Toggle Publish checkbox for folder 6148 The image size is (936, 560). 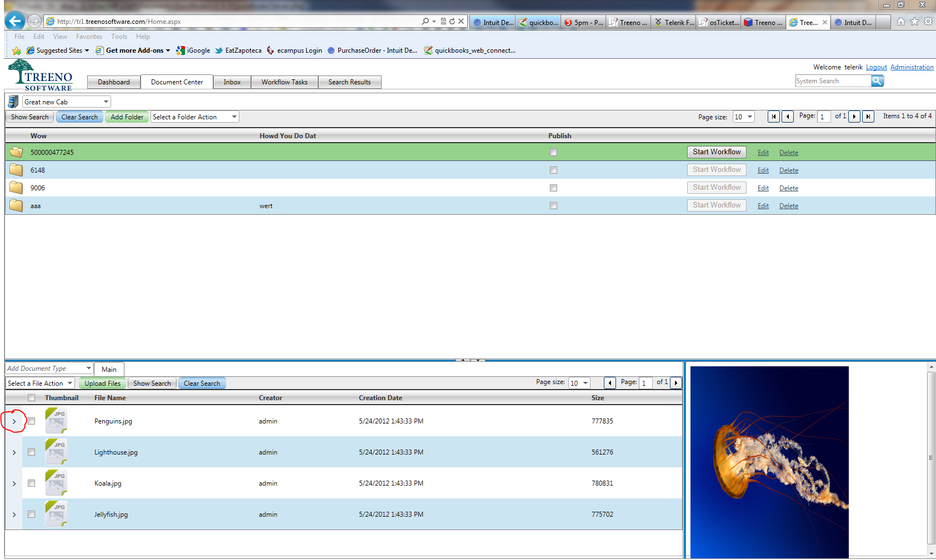click(x=553, y=170)
